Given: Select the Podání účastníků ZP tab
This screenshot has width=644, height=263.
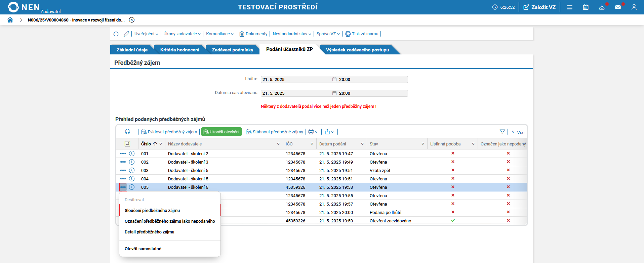Looking at the screenshot, I should point(289,49).
